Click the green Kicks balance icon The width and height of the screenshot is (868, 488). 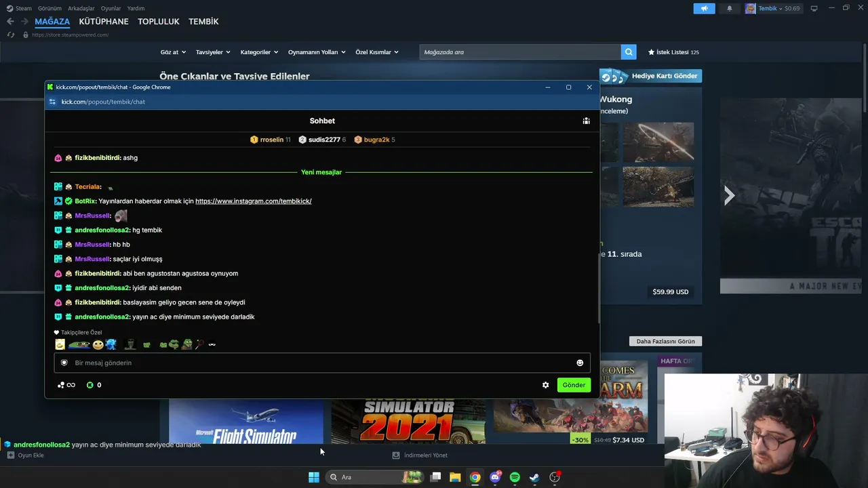[x=90, y=385]
